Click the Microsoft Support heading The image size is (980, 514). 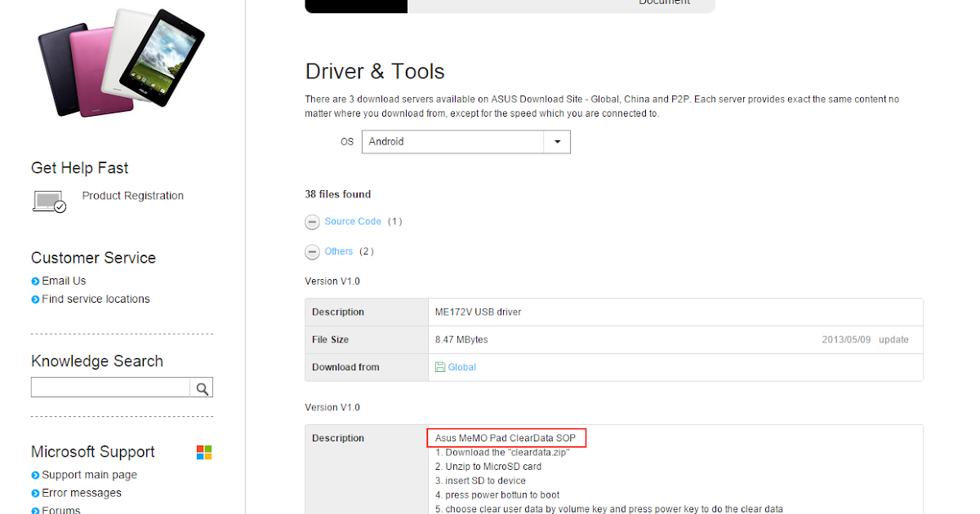(x=93, y=452)
